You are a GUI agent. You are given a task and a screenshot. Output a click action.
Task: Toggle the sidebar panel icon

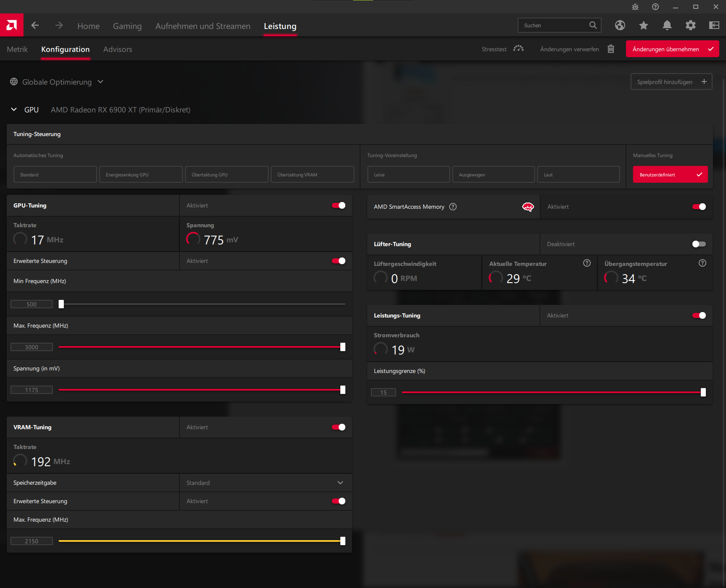(714, 26)
